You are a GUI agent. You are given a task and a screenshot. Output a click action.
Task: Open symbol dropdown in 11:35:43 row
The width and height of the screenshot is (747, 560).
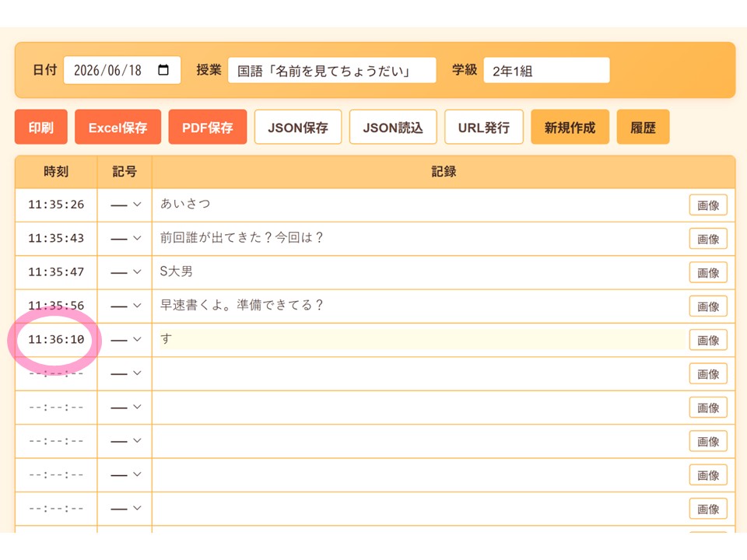pos(125,239)
